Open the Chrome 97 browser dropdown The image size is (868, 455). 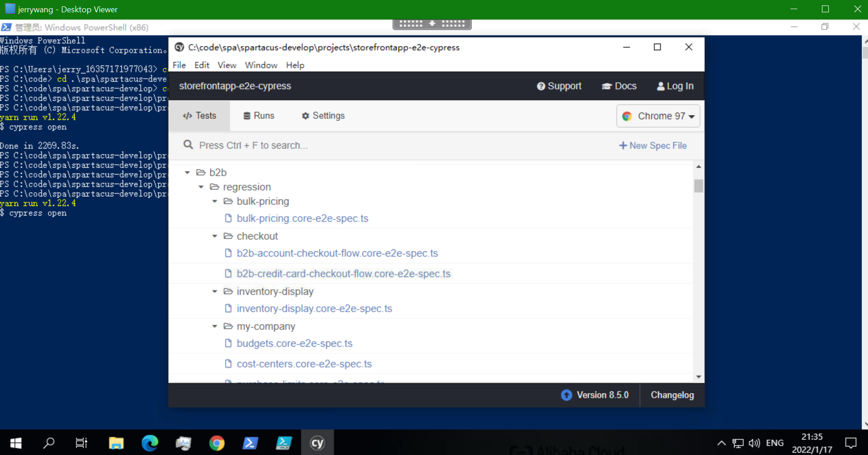[658, 116]
